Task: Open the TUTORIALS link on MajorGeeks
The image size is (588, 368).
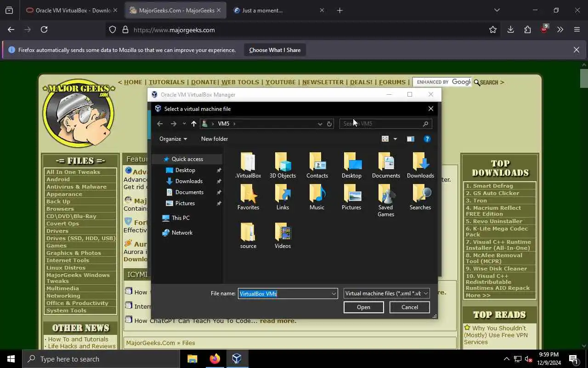Action: [x=166, y=82]
